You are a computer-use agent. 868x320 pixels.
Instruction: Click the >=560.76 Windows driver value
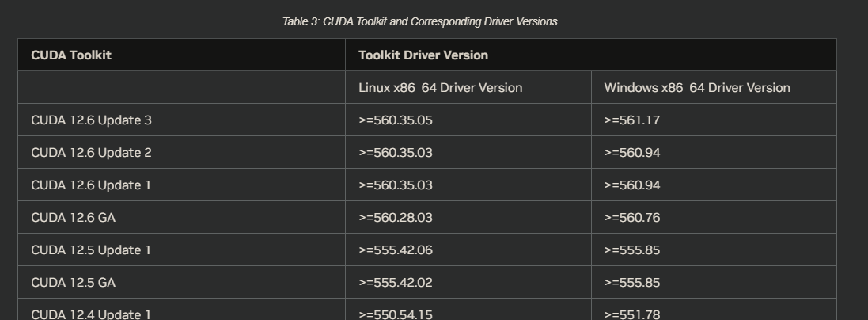point(632,217)
